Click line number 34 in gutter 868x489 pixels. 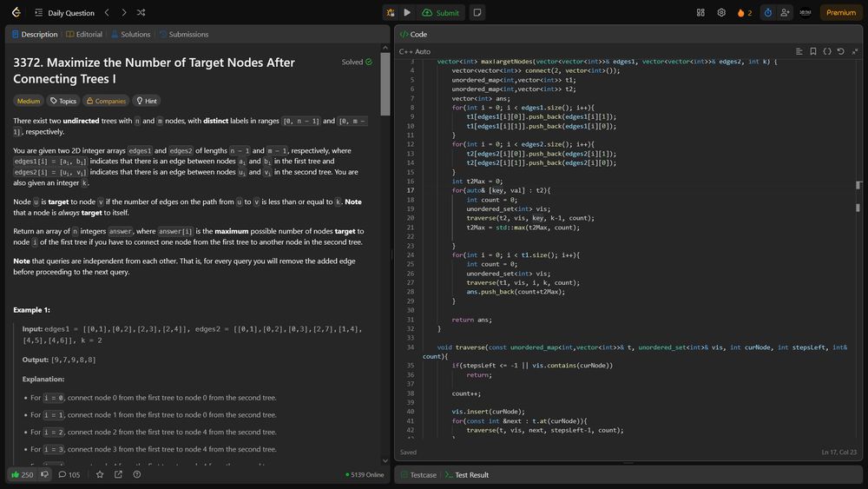[411, 347]
